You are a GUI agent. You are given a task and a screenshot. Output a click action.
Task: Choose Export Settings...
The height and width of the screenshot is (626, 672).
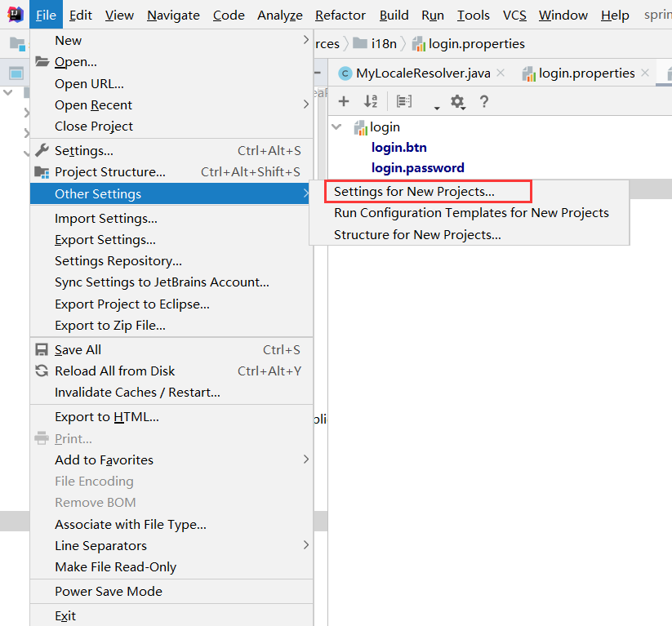171,239
